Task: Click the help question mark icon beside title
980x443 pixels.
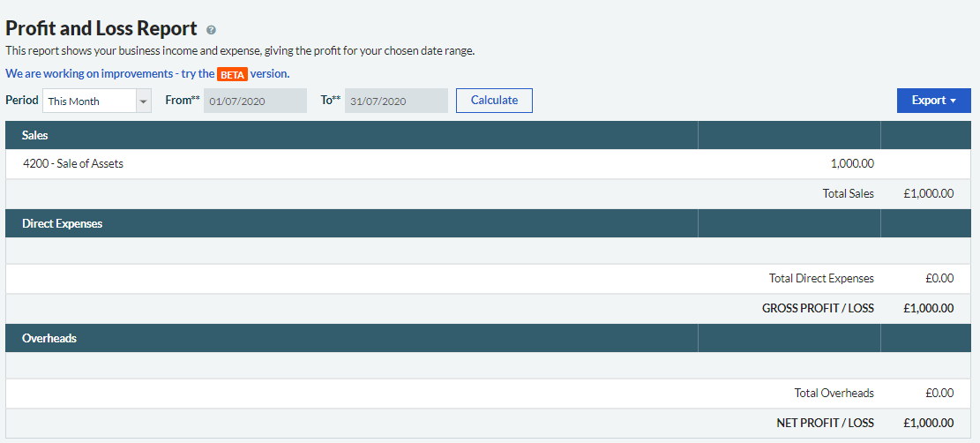Action: [211, 30]
